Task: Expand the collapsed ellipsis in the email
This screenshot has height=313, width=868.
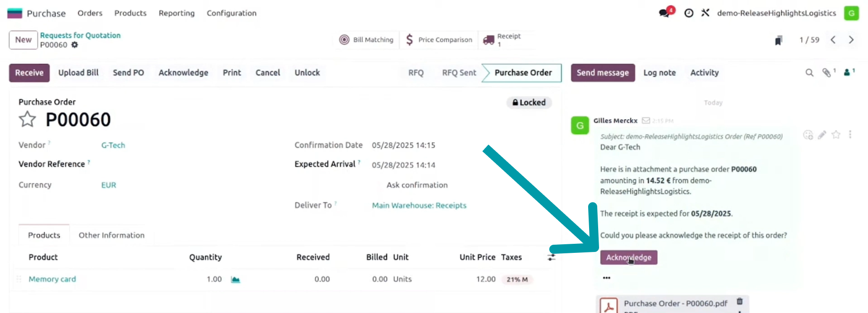Action: pyautogui.click(x=606, y=278)
